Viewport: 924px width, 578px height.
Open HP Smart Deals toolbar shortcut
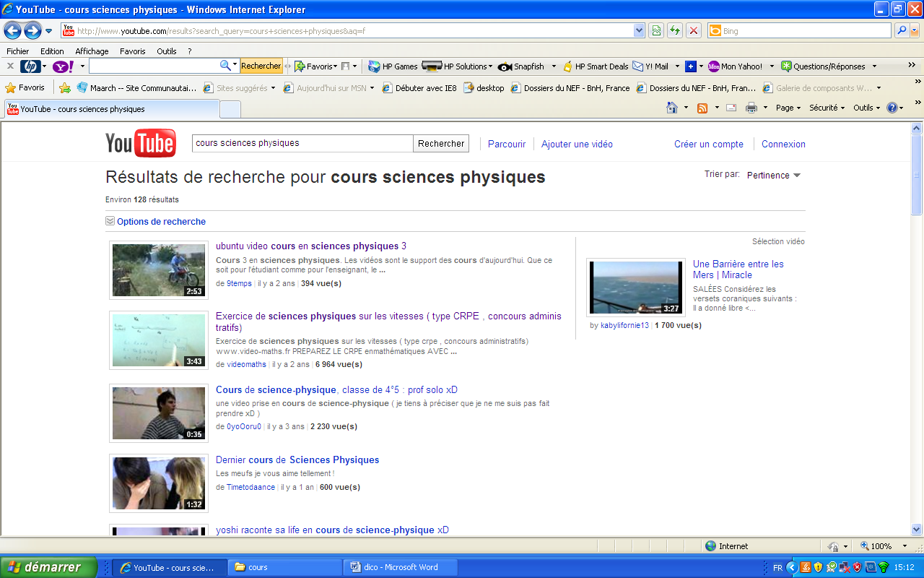pyautogui.click(x=596, y=66)
